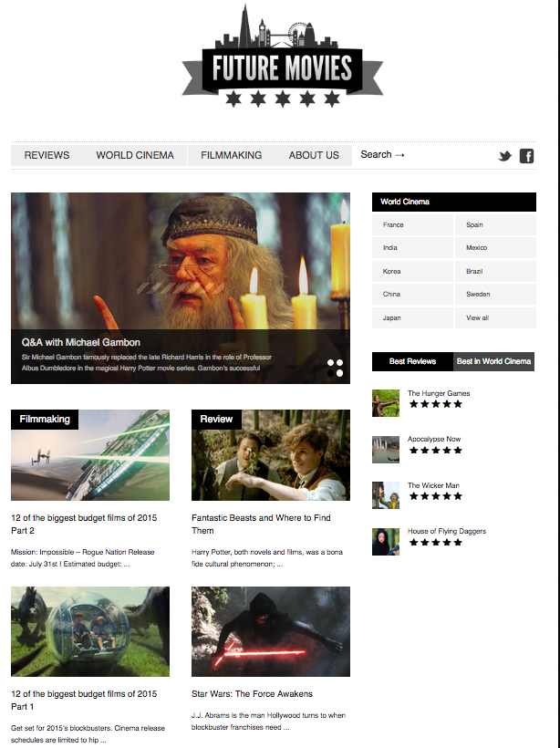This screenshot has height=748, width=560.
Task: Click the star rating under The Hunger Games
Action: click(x=435, y=404)
